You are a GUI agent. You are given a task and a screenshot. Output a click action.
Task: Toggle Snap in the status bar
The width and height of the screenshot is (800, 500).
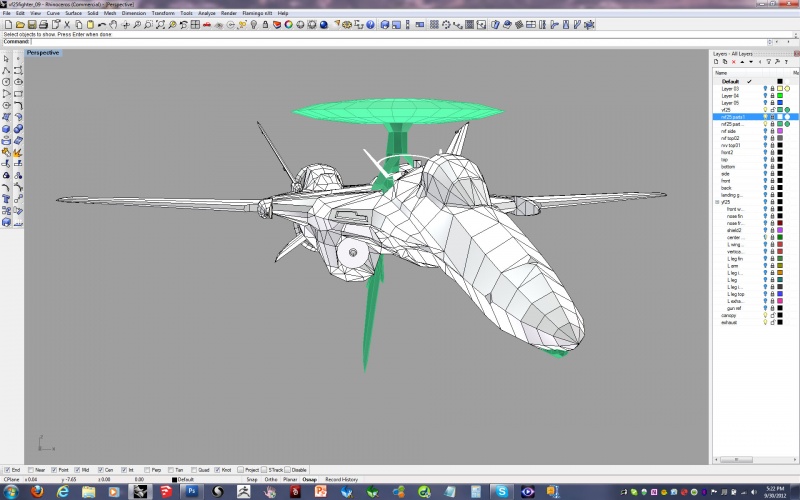[252, 480]
